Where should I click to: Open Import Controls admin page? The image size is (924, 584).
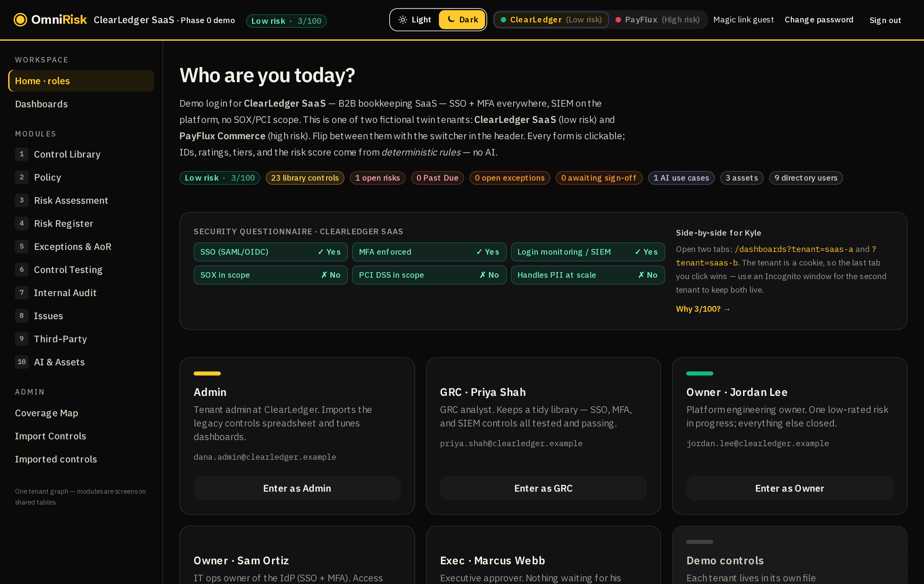tap(81, 436)
